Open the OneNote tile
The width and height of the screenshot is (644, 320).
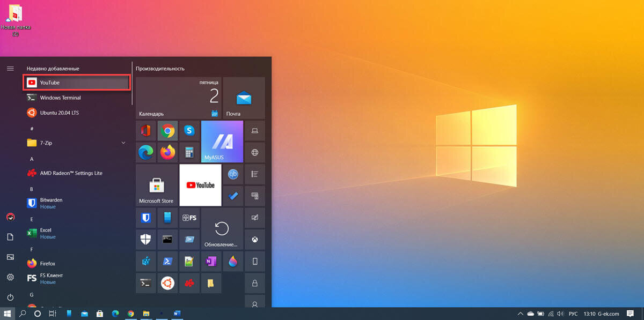[x=211, y=262]
